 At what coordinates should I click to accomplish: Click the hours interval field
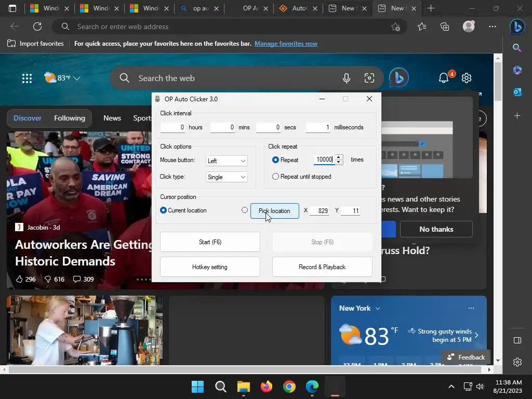pyautogui.click(x=172, y=127)
